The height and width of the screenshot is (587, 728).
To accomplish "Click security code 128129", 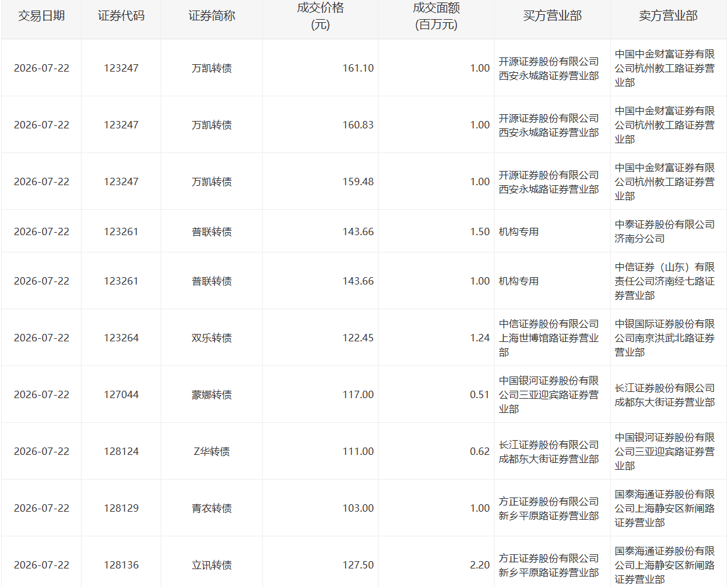I will pos(121,508).
